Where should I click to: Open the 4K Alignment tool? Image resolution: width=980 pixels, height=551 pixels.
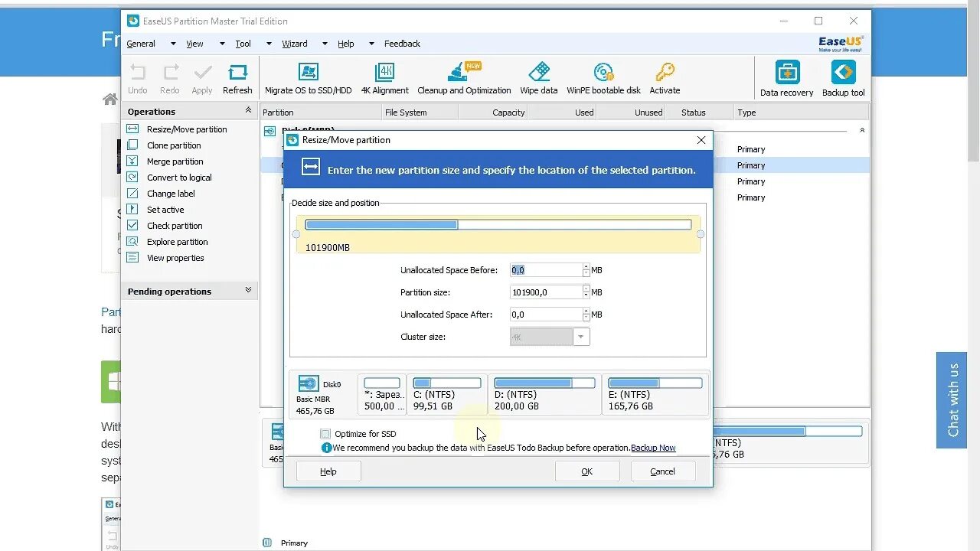(384, 79)
